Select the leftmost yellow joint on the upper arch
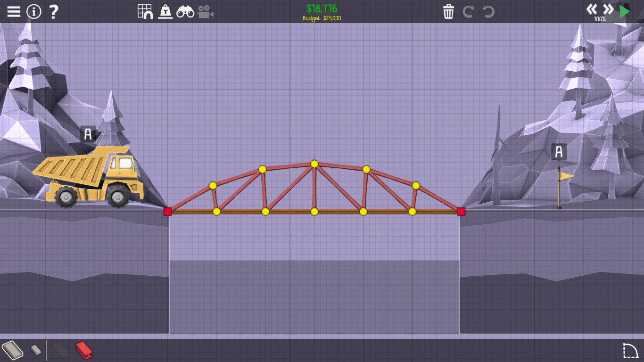Screen dimensions: 644x362 (213, 186)
